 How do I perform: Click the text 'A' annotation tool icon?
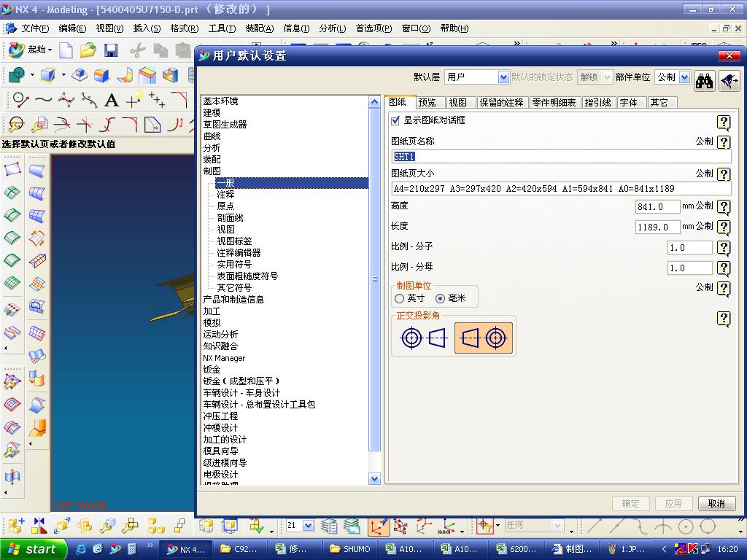(x=112, y=100)
